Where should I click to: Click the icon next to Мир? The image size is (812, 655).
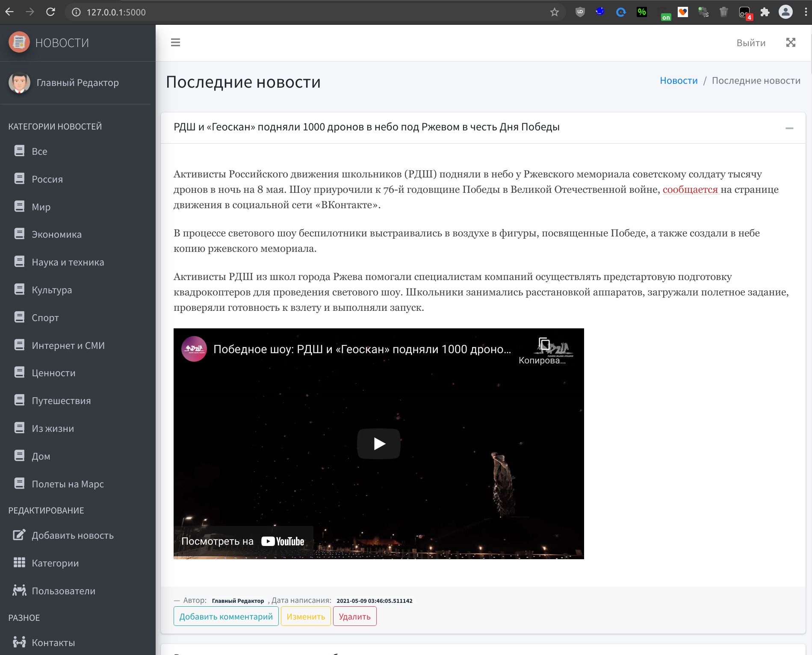coord(19,207)
